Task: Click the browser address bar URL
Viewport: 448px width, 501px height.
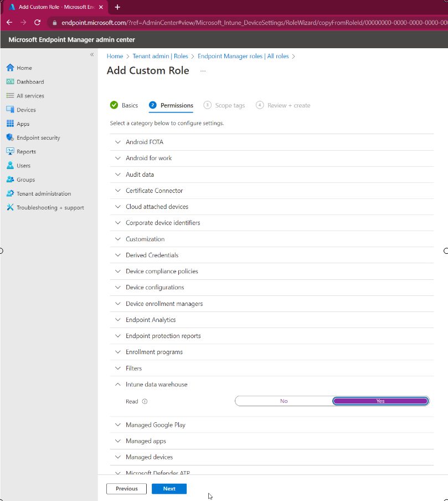Action: (x=254, y=23)
